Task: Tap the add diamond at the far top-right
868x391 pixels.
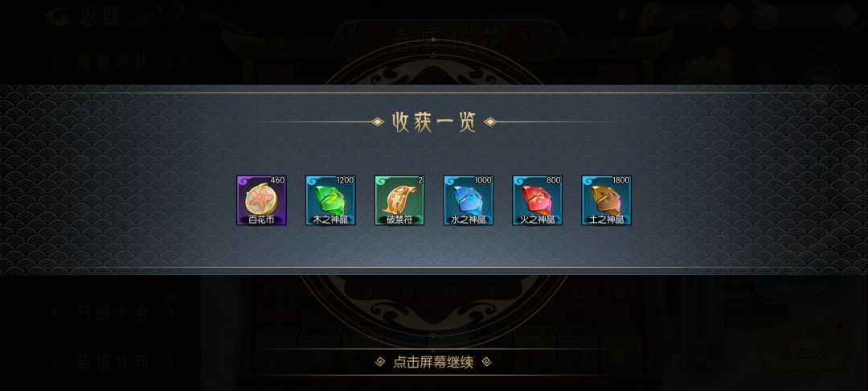Action: click(846, 16)
